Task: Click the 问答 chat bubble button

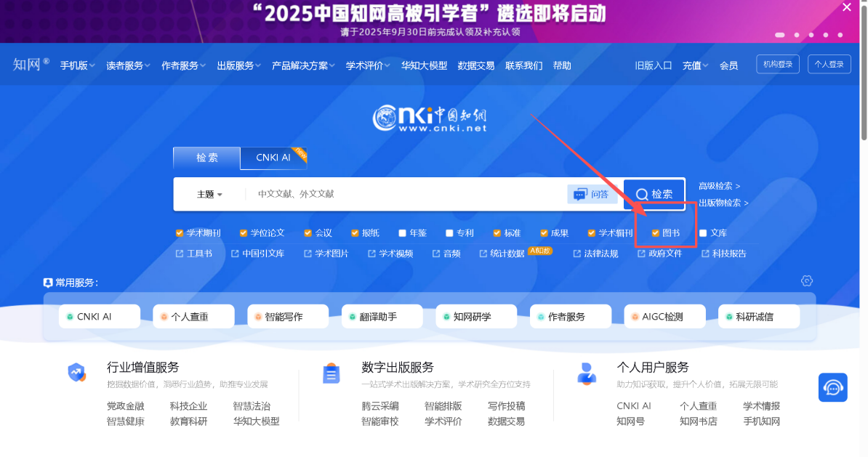Action: (592, 194)
